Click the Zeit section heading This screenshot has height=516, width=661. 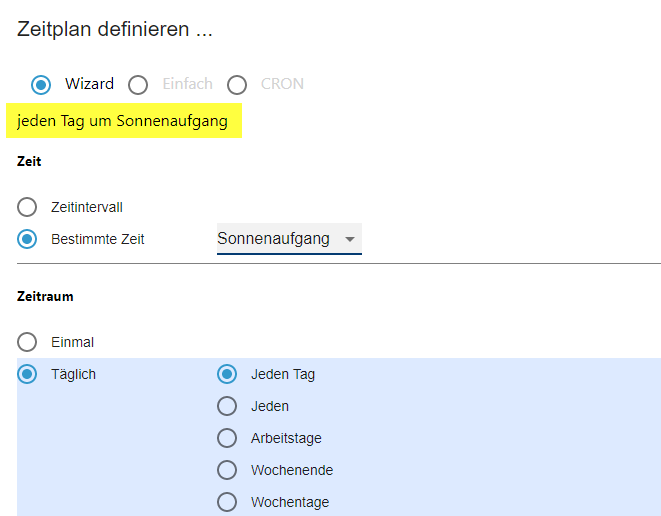pyautogui.click(x=29, y=161)
